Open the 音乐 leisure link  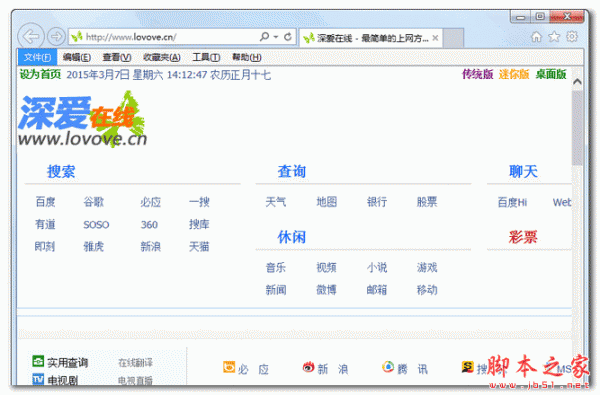point(276,268)
